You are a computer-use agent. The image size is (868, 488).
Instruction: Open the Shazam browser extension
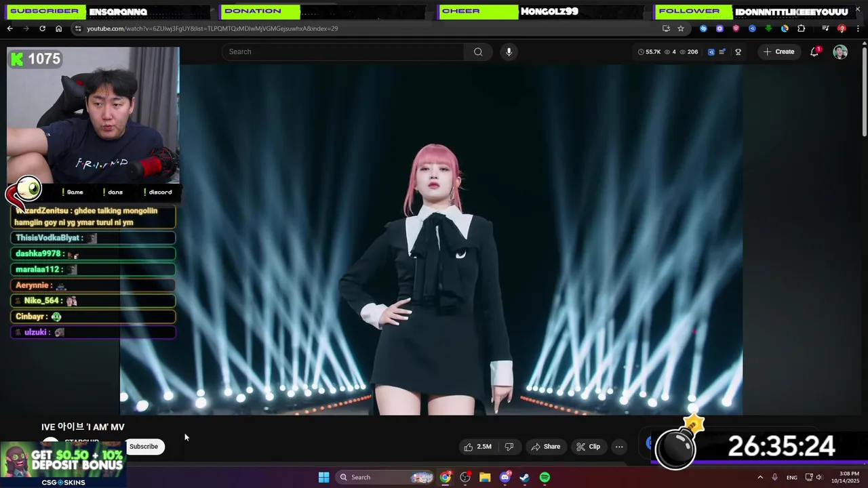coord(703,28)
